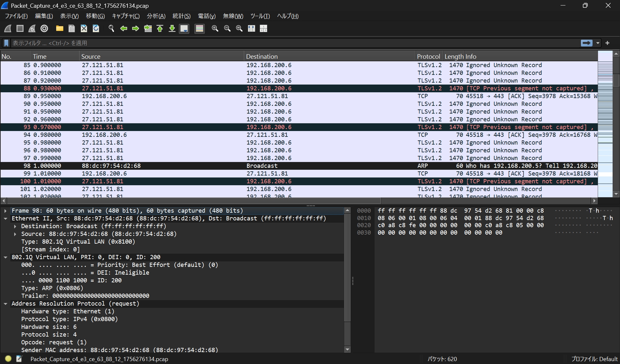Click the display filter input field
Viewport: 620px width, 364px height.
(x=291, y=43)
